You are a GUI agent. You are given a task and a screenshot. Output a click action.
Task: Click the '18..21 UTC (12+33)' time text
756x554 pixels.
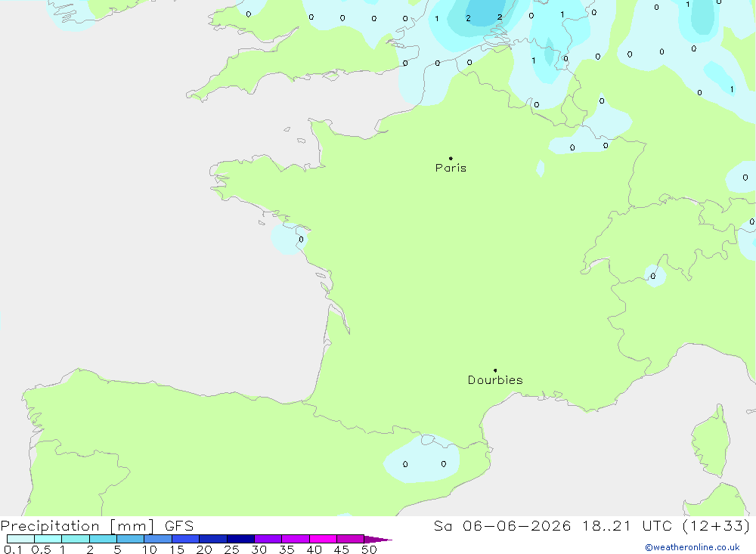click(x=666, y=525)
